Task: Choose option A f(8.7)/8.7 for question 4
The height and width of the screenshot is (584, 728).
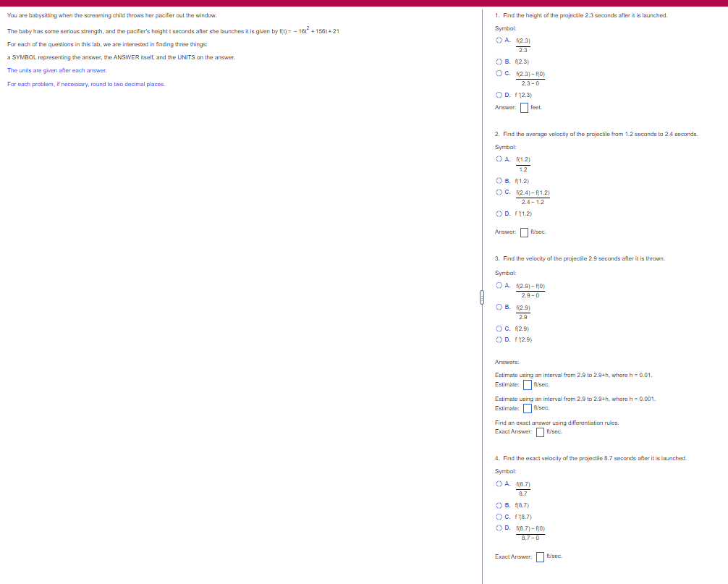Action: 498,483
